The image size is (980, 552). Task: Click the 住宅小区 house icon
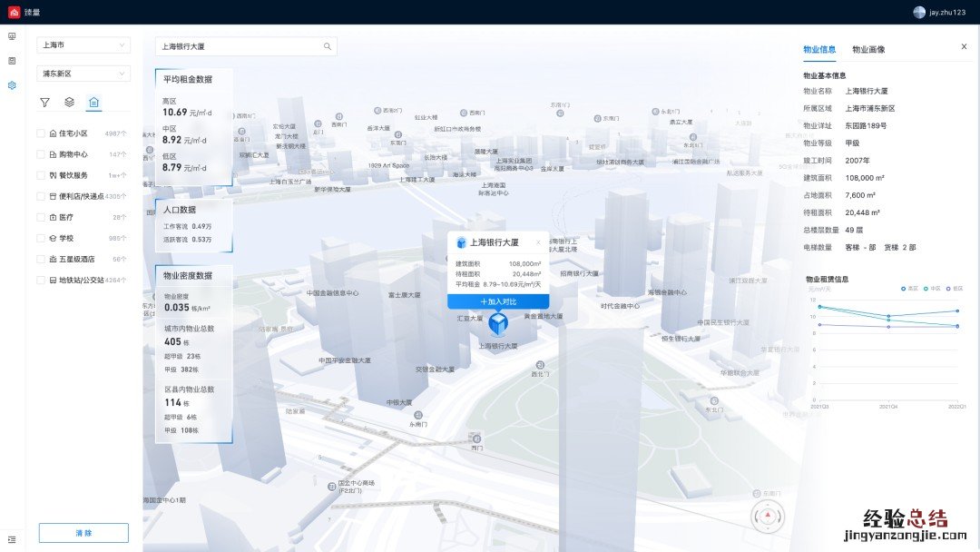pyautogui.click(x=54, y=133)
